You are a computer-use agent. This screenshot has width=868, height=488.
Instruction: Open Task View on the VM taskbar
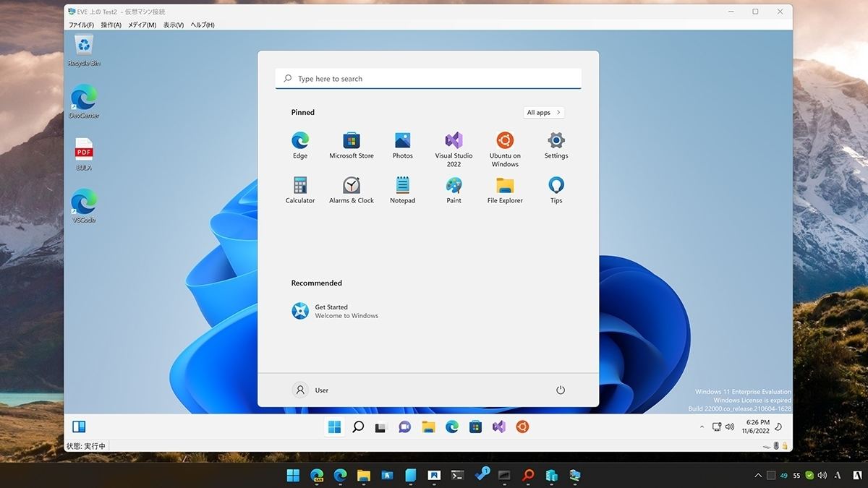pyautogui.click(x=381, y=427)
